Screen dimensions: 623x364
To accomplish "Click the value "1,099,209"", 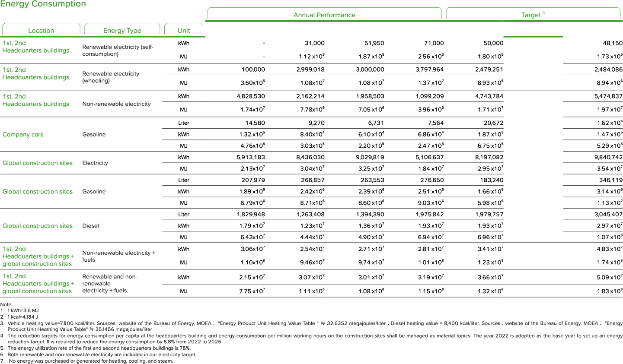I will pos(430,96).
